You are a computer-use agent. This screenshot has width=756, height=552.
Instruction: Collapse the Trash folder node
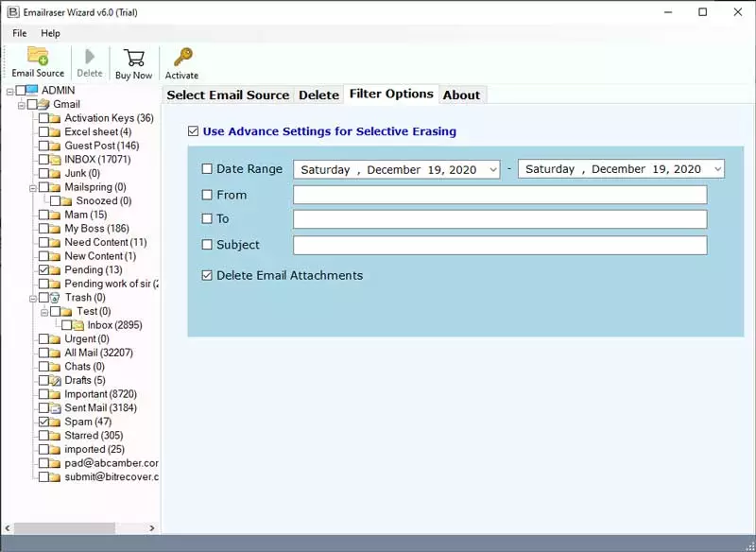pyautogui.click(x=33, y=299)
